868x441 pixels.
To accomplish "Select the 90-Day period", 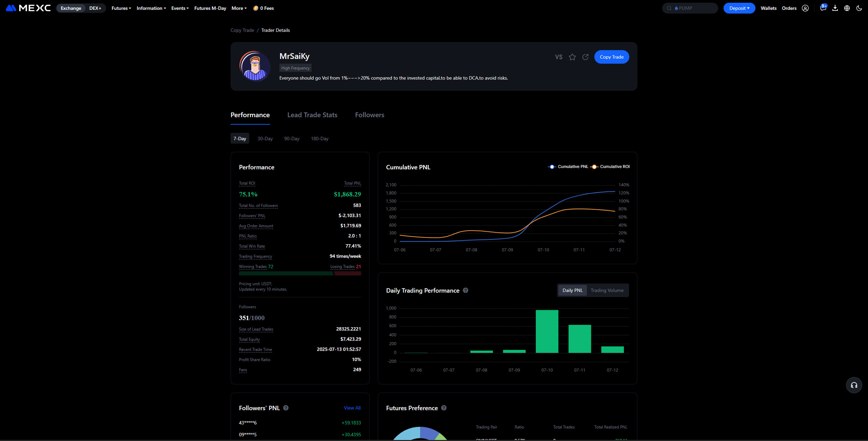I will click(x=292, y=139).
